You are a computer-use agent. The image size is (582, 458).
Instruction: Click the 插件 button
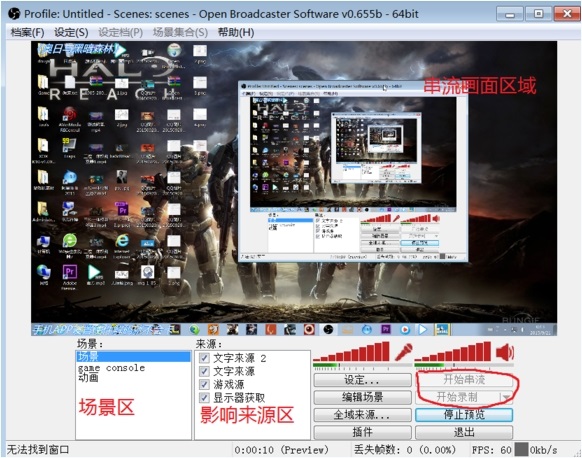(x=363, y=432)
